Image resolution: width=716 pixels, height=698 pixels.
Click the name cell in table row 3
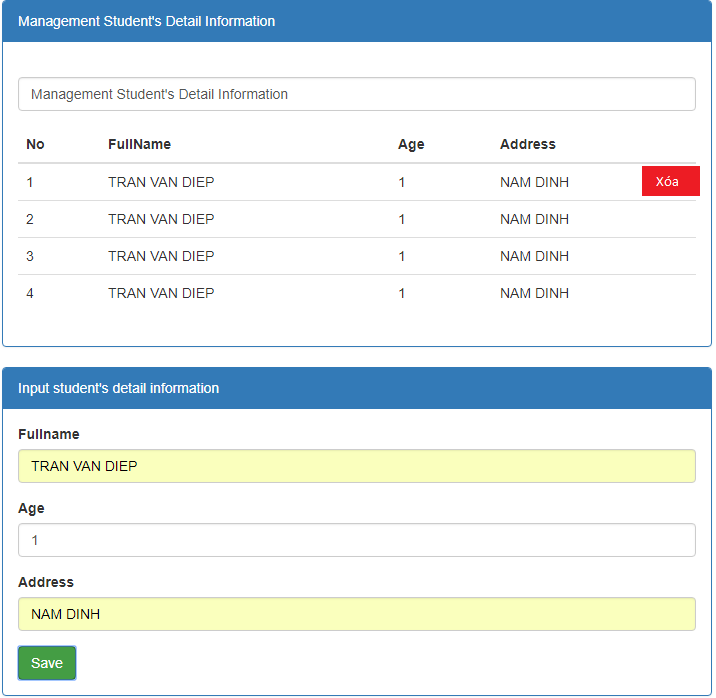click(x=161, y=256)
